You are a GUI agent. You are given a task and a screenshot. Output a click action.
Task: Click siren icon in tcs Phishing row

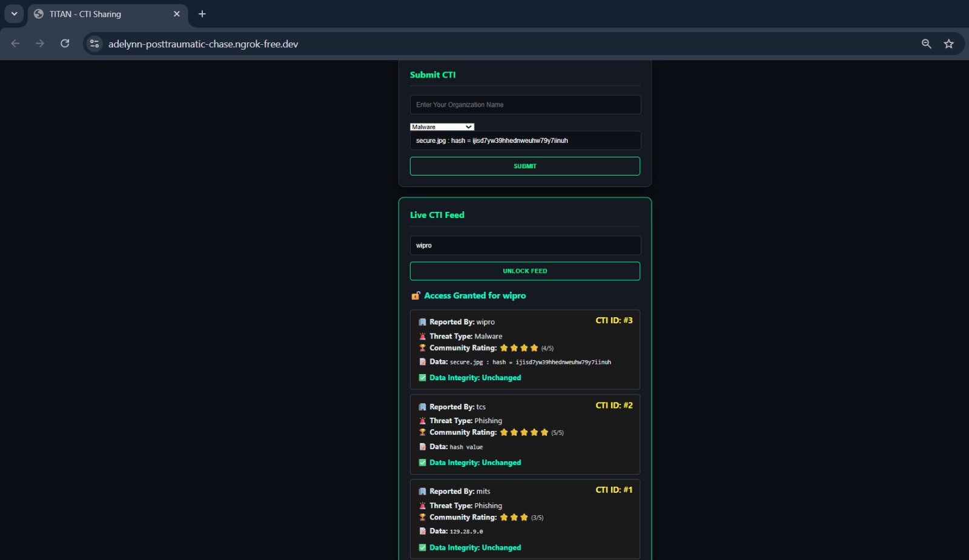tap(423, 421)
